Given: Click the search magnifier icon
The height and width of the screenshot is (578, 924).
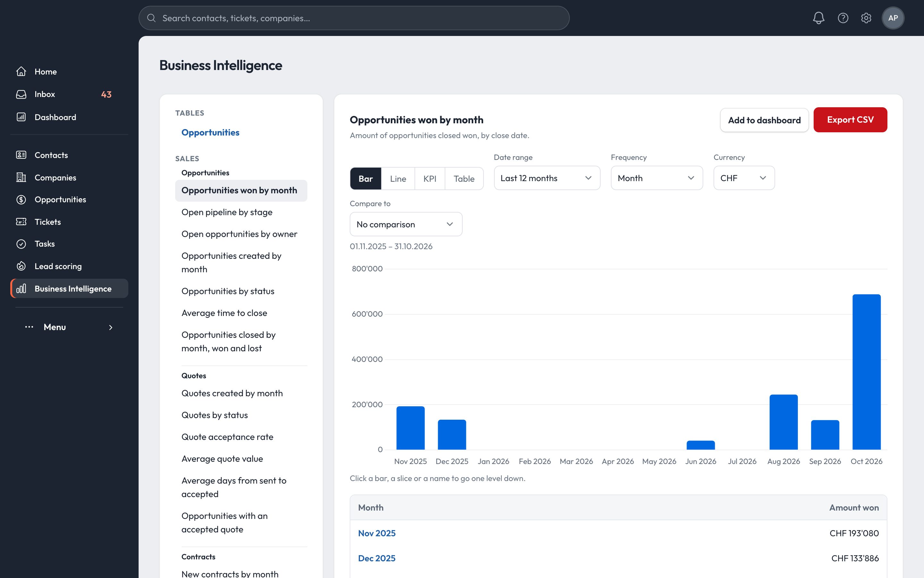Looking at the screenshot, I should coord(151,18).
